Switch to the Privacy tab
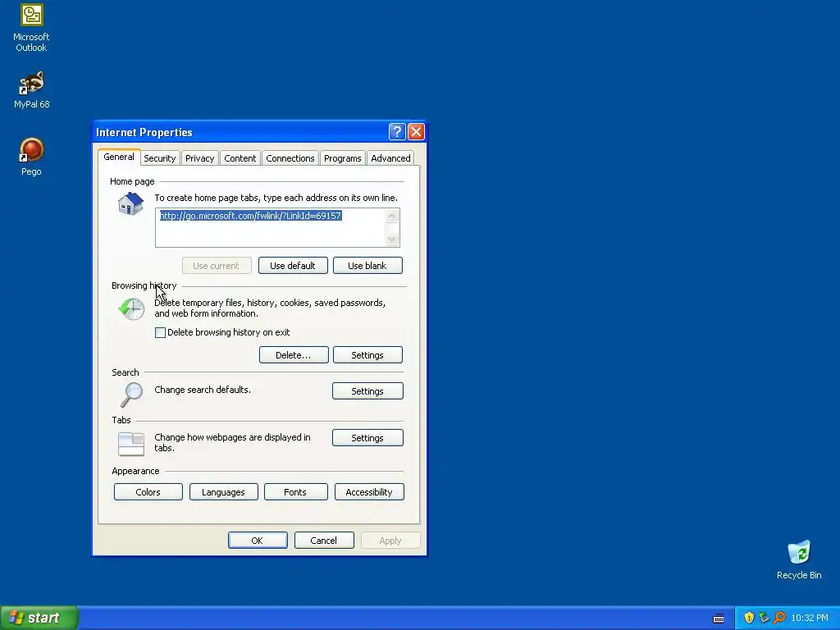 [200, 158]
